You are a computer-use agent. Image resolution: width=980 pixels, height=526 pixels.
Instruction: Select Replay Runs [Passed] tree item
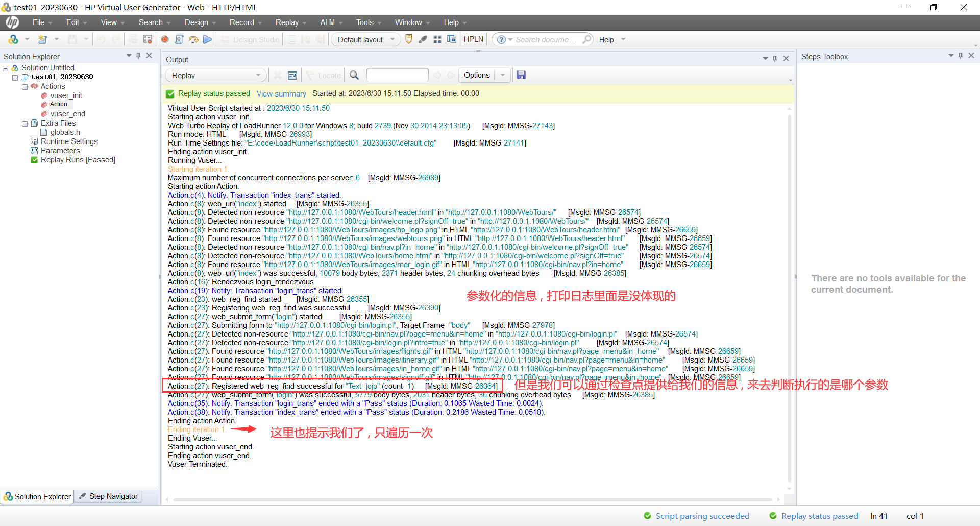[x=78, y=160]
